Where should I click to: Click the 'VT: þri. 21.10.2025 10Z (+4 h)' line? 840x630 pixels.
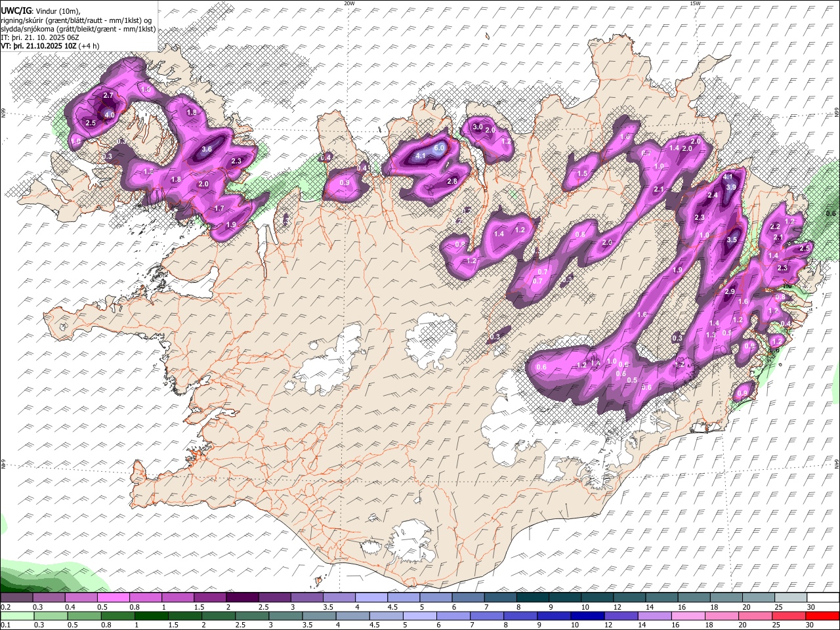tap(51, 46)
